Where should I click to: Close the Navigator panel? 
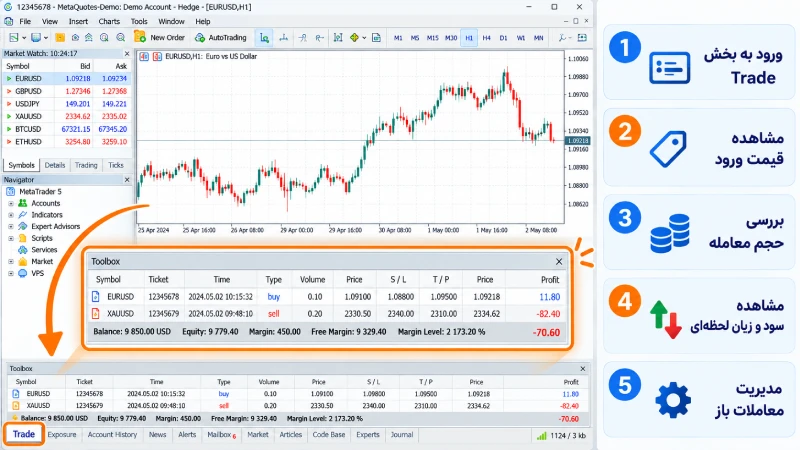[x=127, y=180]
